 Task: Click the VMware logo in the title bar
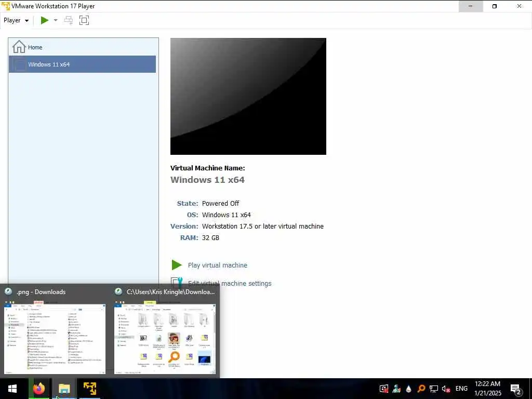coord(5,6)
